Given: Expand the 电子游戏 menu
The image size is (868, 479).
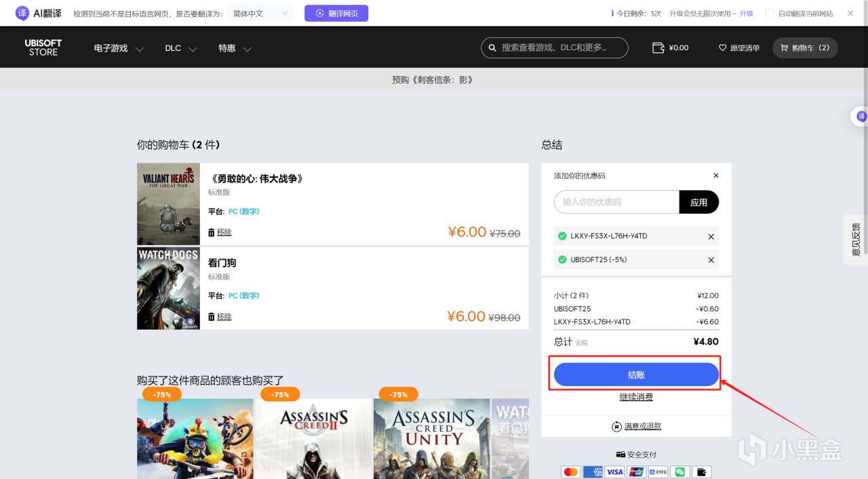Looking at the screenshot, I should coord(119,48).
